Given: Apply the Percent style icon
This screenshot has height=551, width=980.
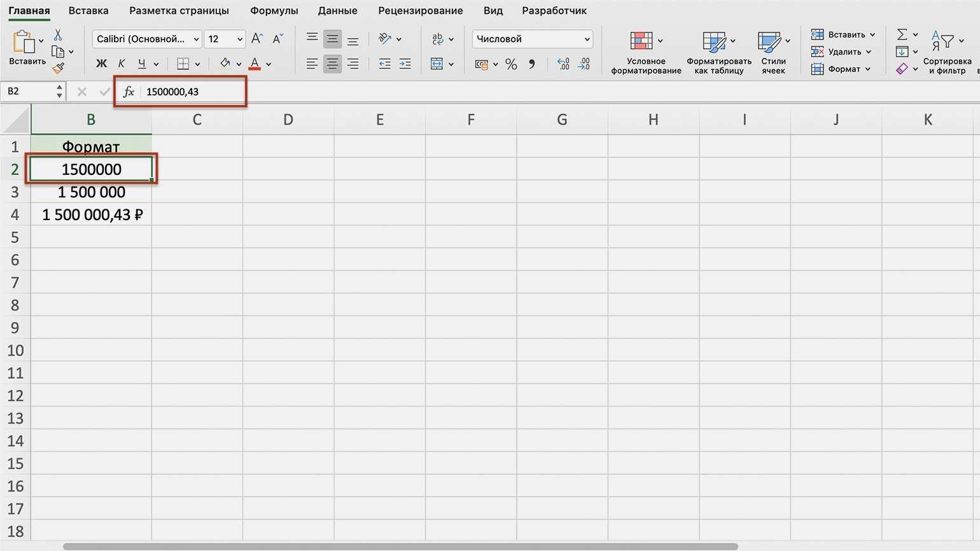Looking at the screenshot, I should coord(511,64).
